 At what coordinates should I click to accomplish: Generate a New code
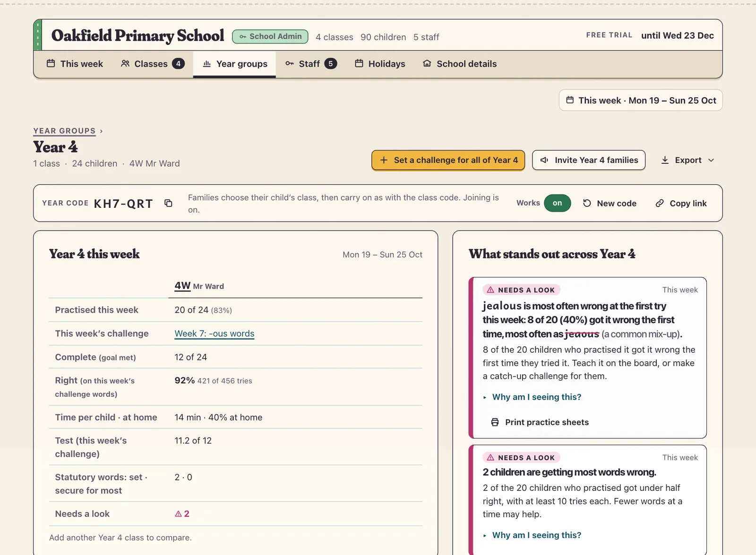coord(610,203)
